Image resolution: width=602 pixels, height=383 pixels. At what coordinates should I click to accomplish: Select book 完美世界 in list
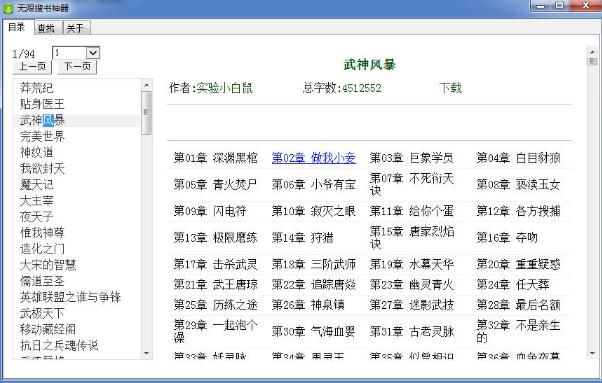pos(42,136)
